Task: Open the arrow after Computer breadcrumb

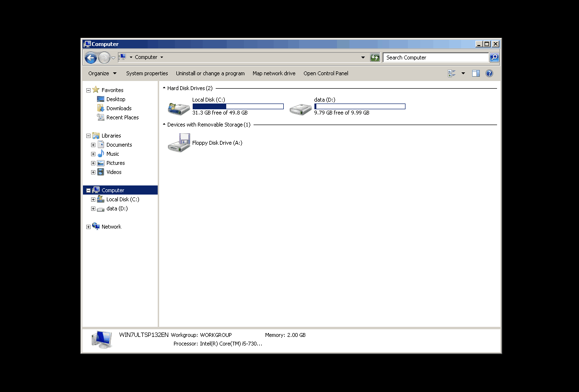Action: 162,58
